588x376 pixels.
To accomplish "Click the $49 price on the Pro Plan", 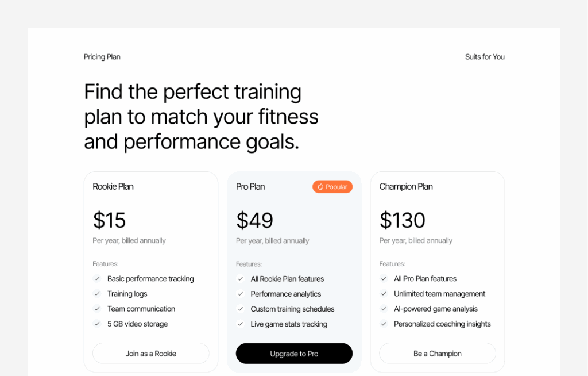I will coord(254,220).
